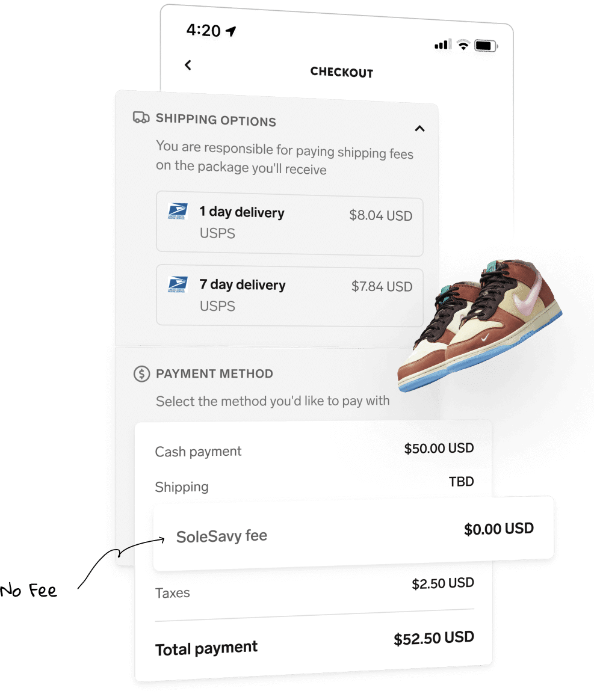Tap the back arrow in the Checkout header
This screenshot has height=700, width=594.
pyautogui.click(x=188, y=65)
